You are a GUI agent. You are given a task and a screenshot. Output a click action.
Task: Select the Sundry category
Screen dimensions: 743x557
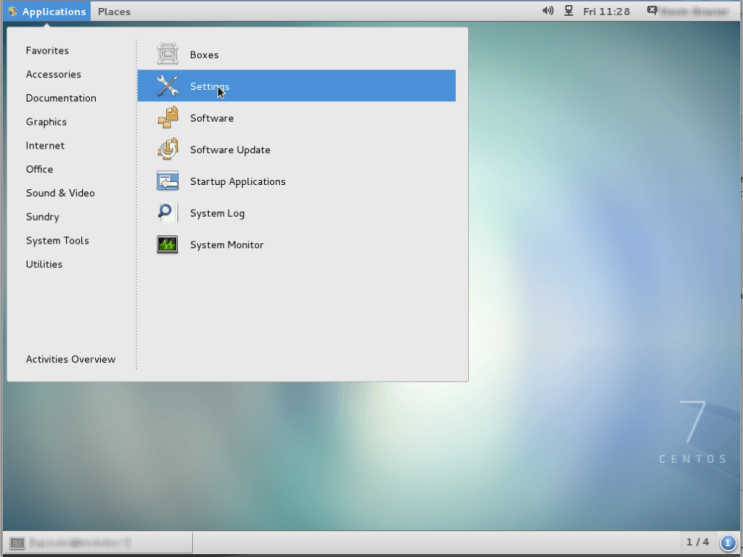[42, 217]
